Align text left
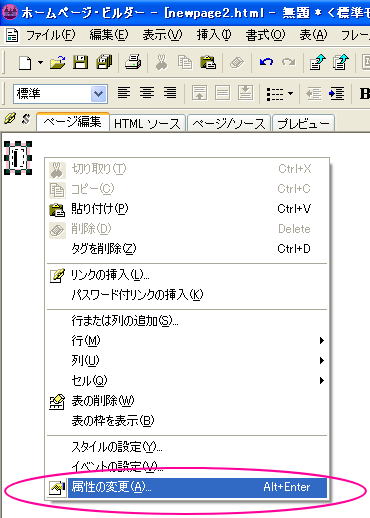This screenshot has height=518, width=370. point(124,93)
